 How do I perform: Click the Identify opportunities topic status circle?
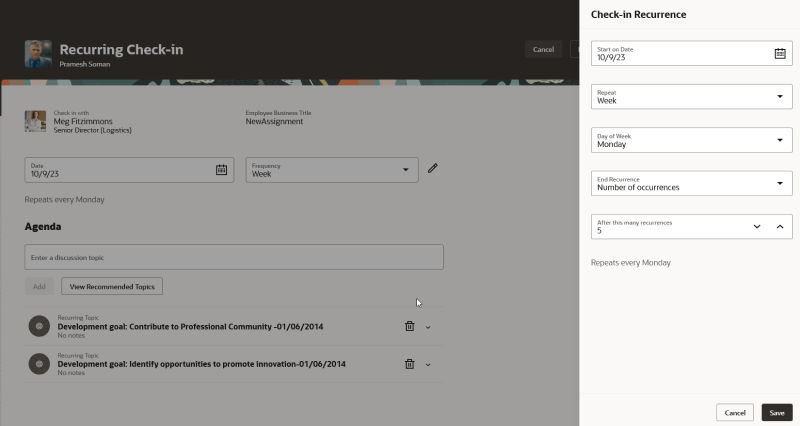tap(39, 364)
